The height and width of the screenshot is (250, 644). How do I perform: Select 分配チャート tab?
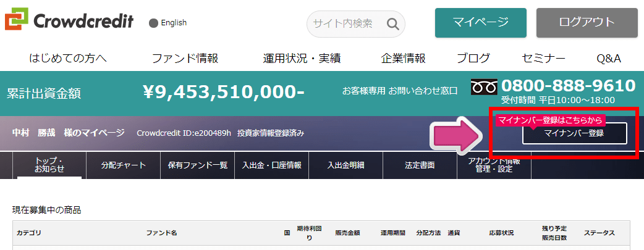(123, 165)
